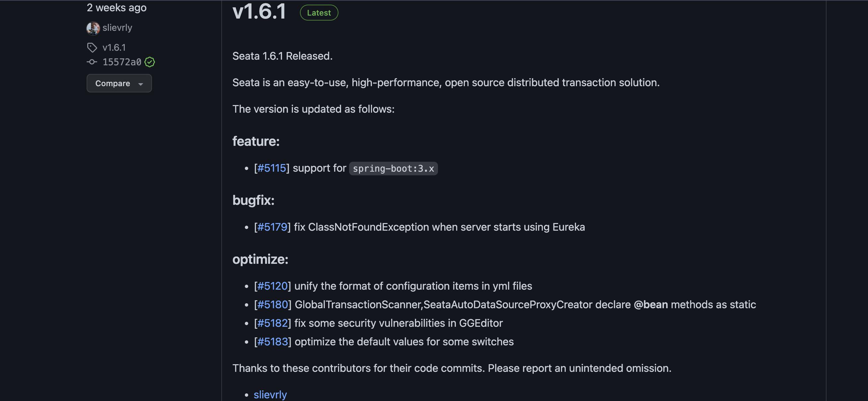Open slievrly's avatar image
Viewport: 868px width, 401px height.
[93, 28]
